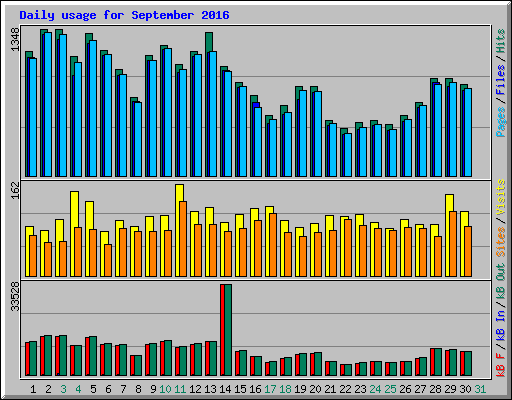Click green day label 31
This screenshot has height=400, width=512.
tap(480, 389)
